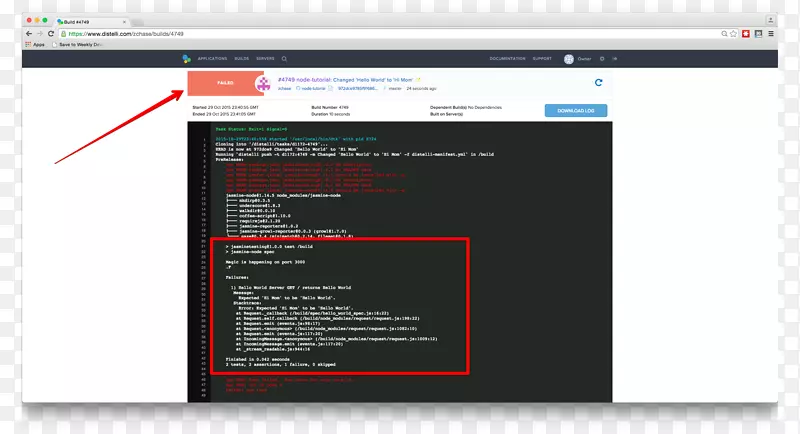The width and height of the screenshot is (800, 434).
Task: Click the 'Magic is happening on port 3000' log line
Action: point(265,262)
